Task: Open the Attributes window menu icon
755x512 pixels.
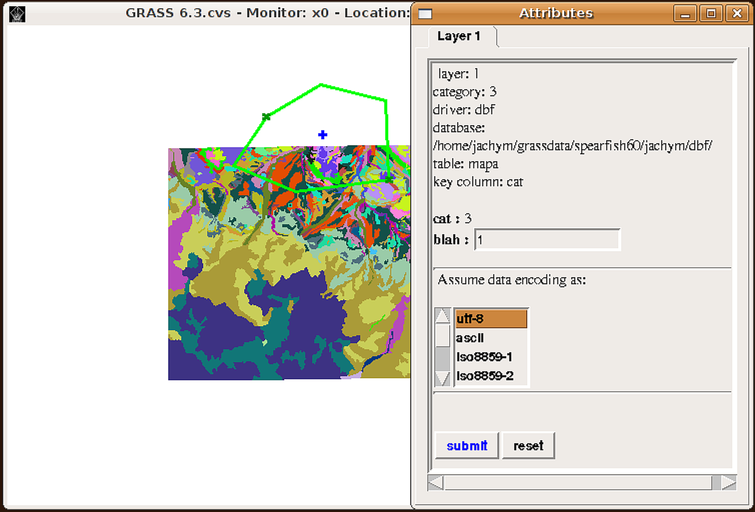Action: coord(425,13)
